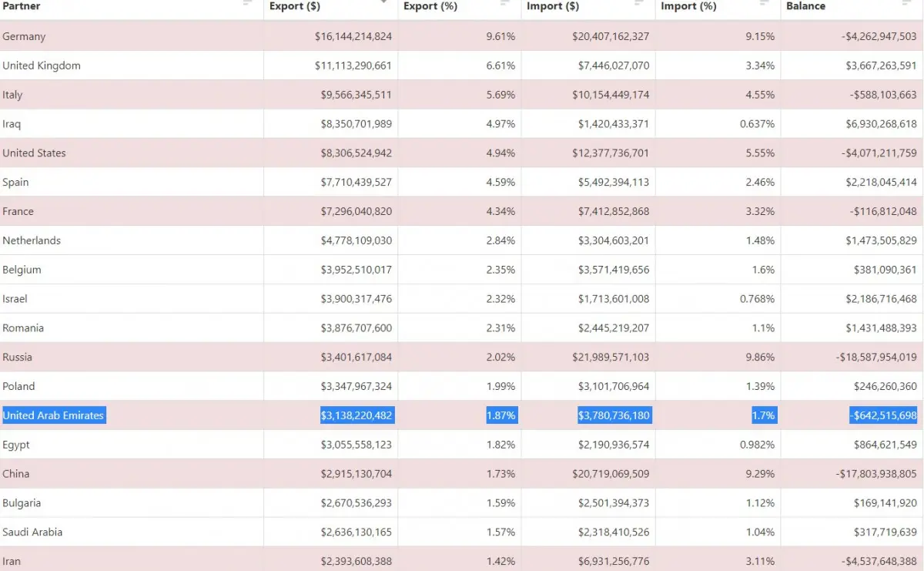Sort by the Partner column header

[22, 6]
